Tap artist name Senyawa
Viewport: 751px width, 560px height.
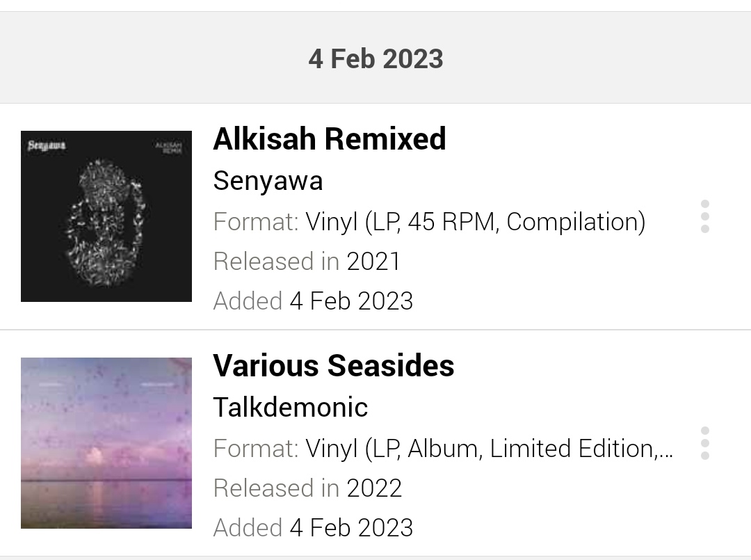(x=268, y=181)
